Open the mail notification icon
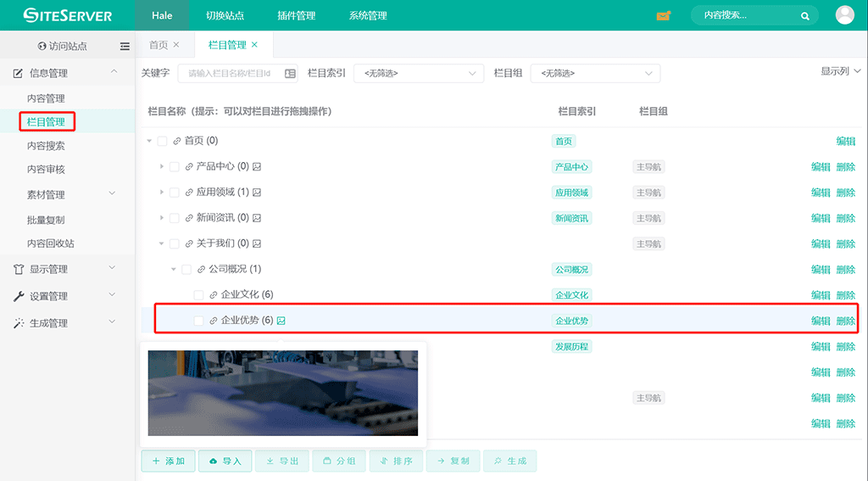 pos(663,15)
